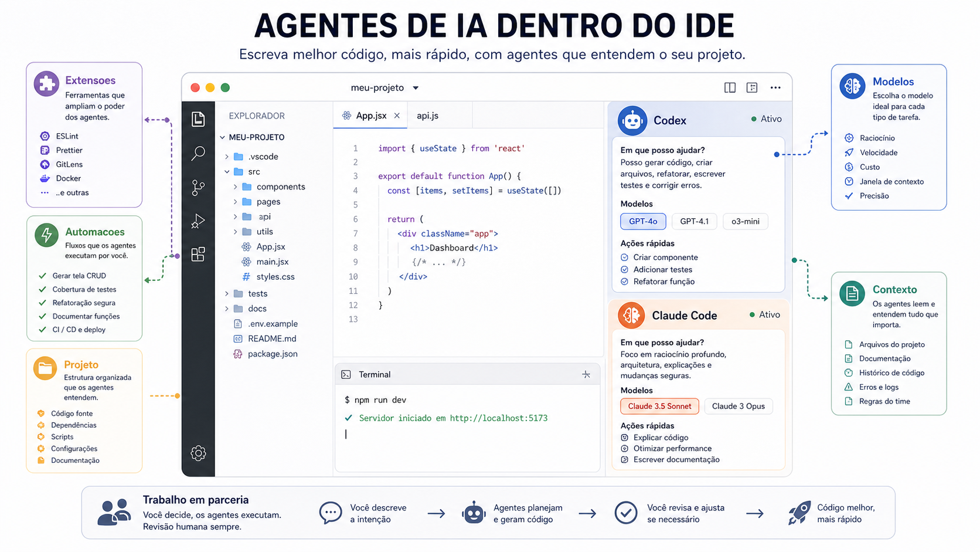Click the orange Projeto folder icon
Image resolution: width=980 pixels, height=552 pixels.
click(45, 368)
